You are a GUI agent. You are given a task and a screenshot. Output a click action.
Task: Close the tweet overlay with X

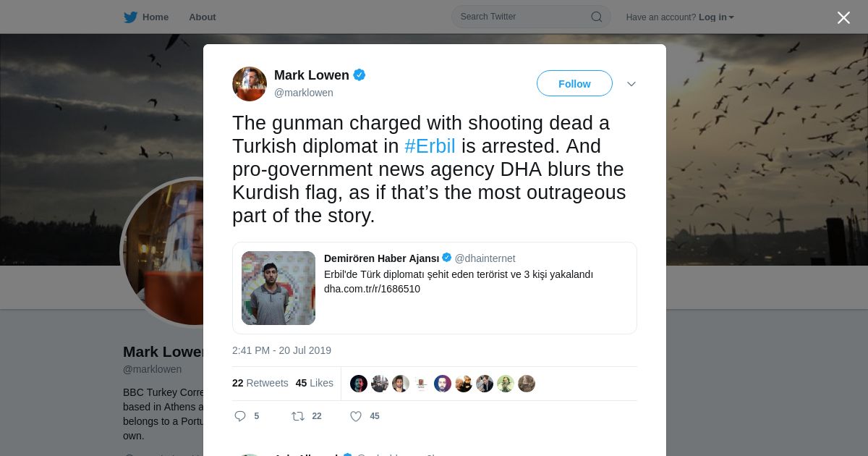[x=843, y=17]
